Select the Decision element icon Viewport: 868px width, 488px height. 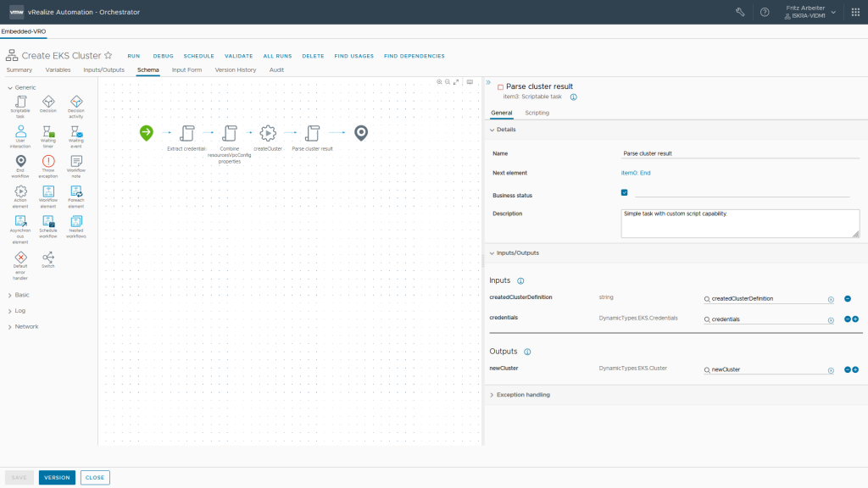[48, 102]
